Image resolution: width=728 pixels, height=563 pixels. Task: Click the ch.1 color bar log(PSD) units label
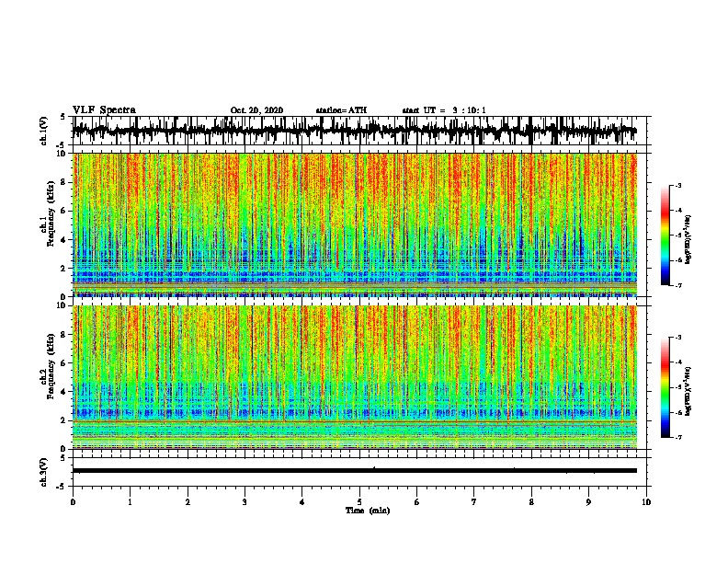pos(688,240)
